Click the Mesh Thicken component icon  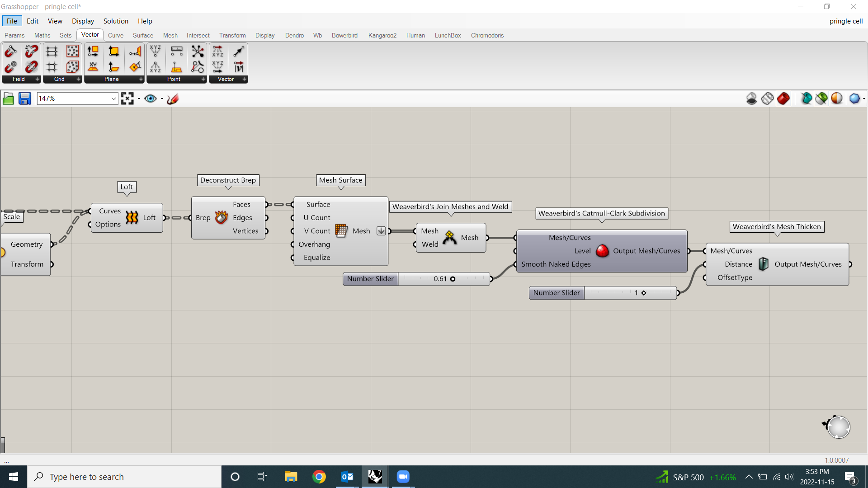tap(764, 264)
